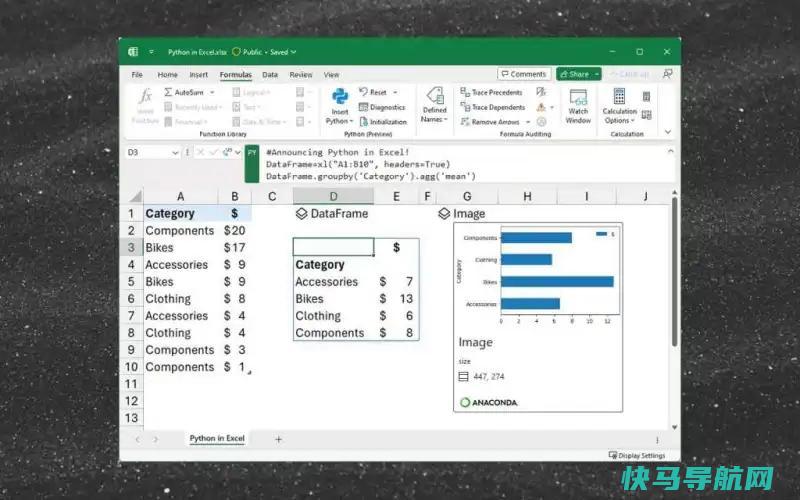
Task: Expand the Remove Arrows dropdown arrow
Action: [x=528, y=122]
